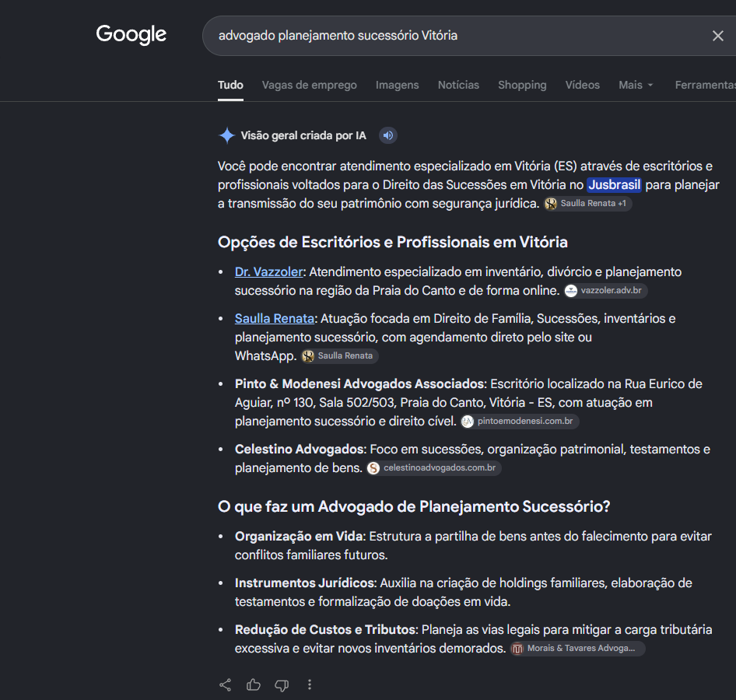Click 'Visão geral criada por IA' label
This screenshot has width=736, height=700.
point(303,135)
